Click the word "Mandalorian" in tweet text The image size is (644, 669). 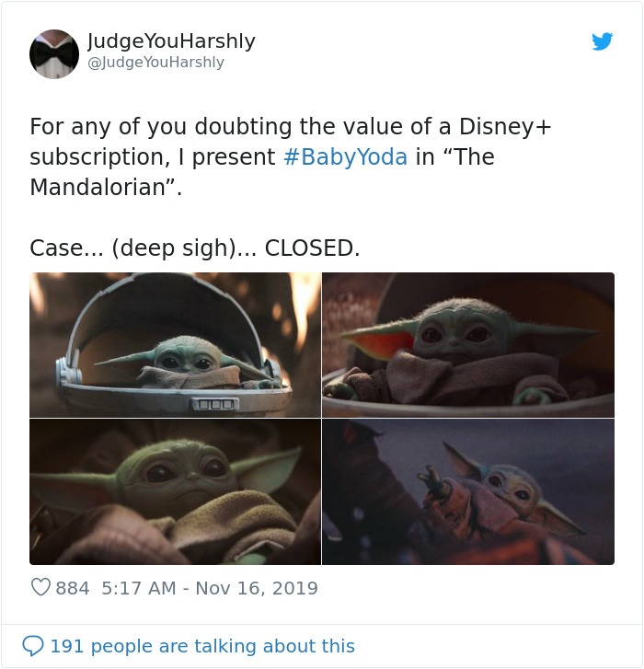pos(98,187)
